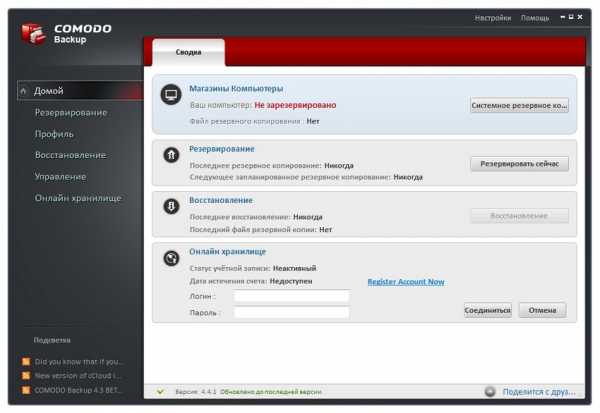Click the 'Обновлено до последней версии' status text

271,392
